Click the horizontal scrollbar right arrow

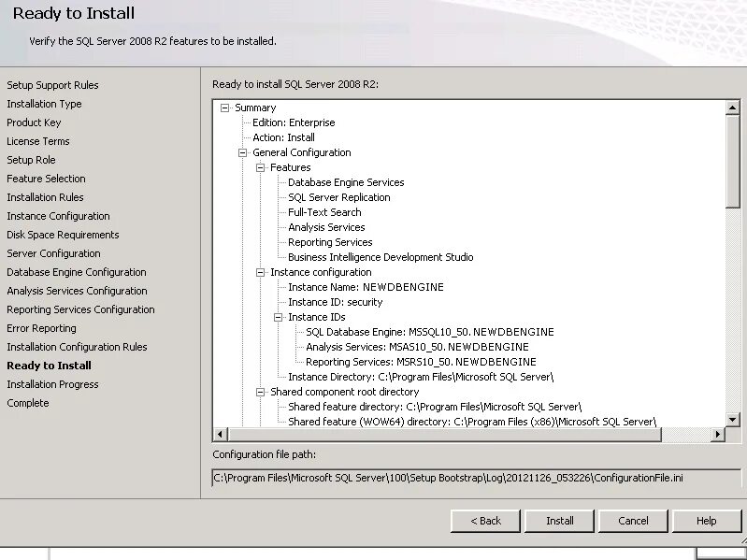[718, 434]
